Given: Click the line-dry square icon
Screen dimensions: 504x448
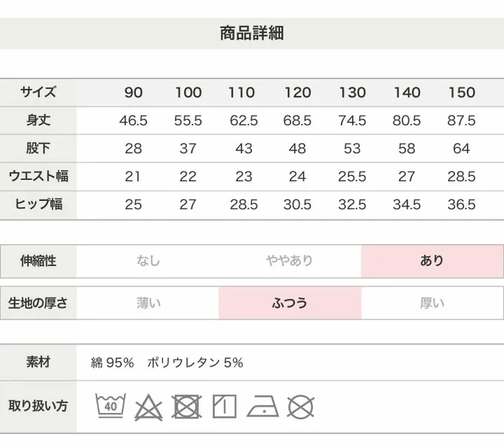Looking at the screenshot, I should click(x=224, y=406).
